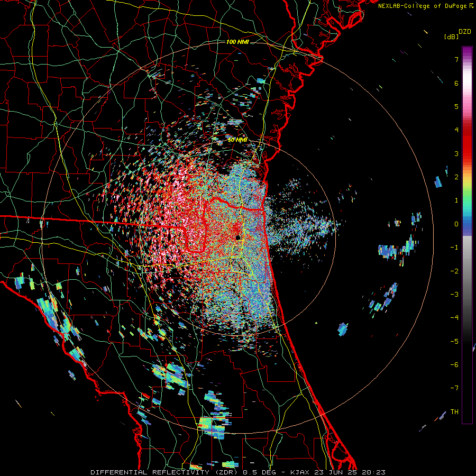Click the 23 JUN 25 date in caption
Image resolution: width=476 pixels, height=476 pixels.
tap(335, 472)
